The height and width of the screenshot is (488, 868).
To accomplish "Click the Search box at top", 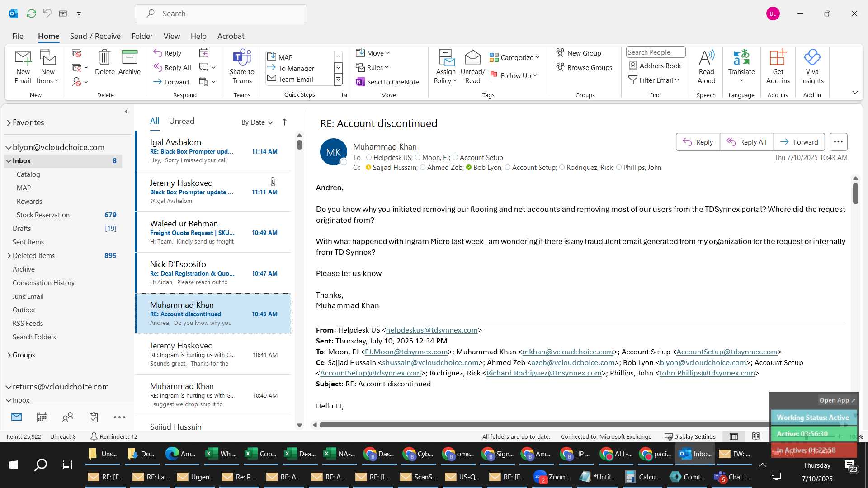I will [x=221, y=14].
